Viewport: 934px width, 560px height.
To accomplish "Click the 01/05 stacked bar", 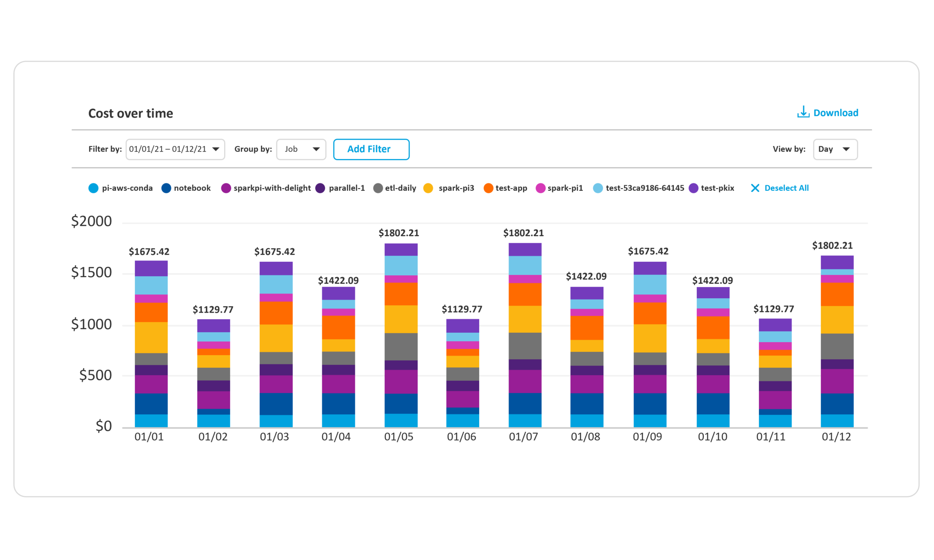I will coord(401,336).
